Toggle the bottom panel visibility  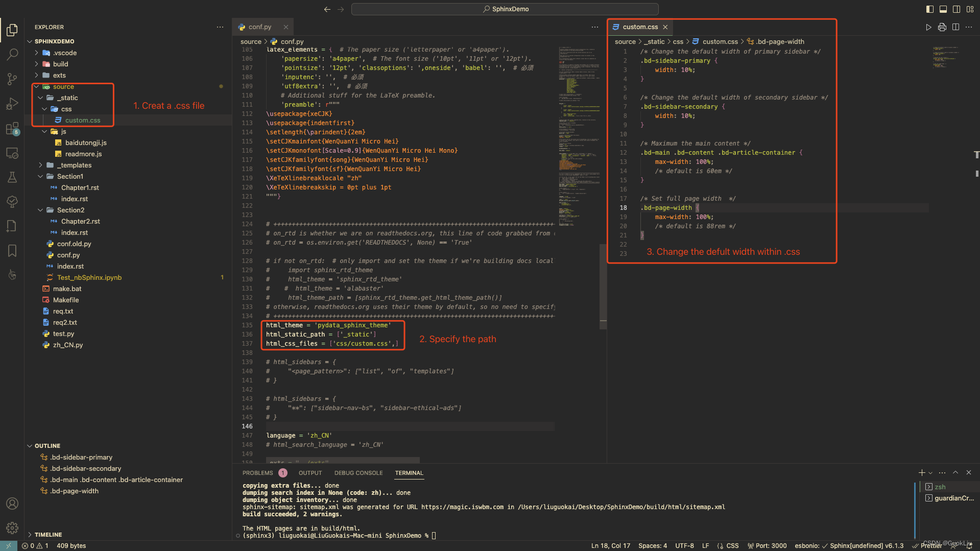point(942,9)
